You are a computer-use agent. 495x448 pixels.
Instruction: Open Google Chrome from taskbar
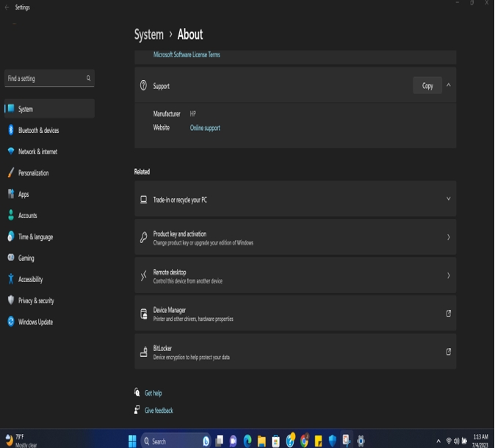[304, 441]
